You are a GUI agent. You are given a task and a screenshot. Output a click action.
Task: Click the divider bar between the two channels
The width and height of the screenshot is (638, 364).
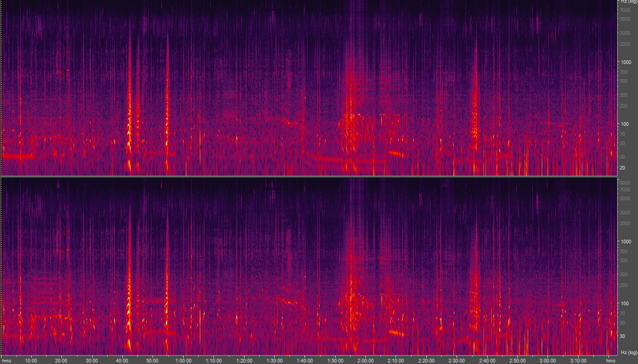312,177
